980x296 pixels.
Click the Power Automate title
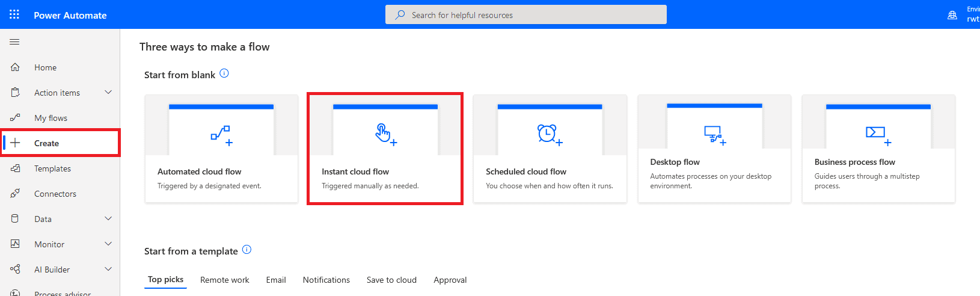70,15
